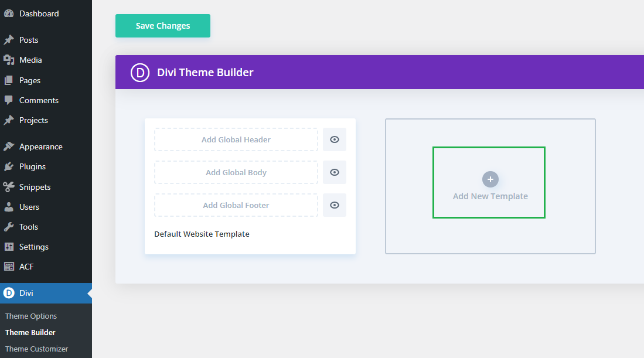Click Default Website Template title
The image size is (644, 358).
click(x=202, y=234)
